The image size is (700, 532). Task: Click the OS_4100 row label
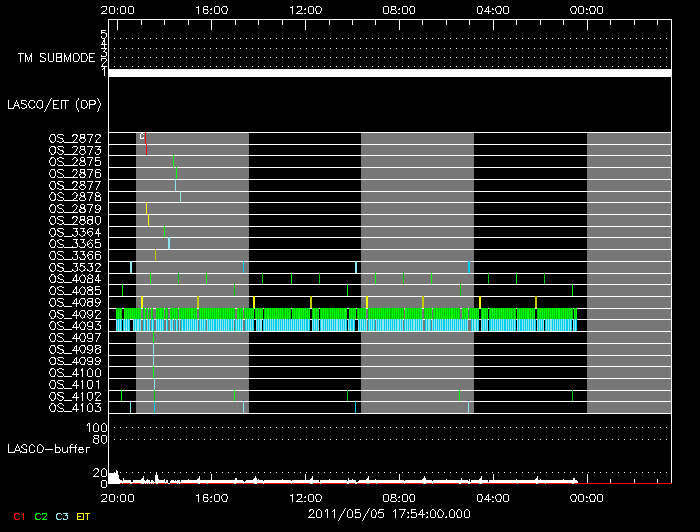pyautogui.click(x=75, y=373)
